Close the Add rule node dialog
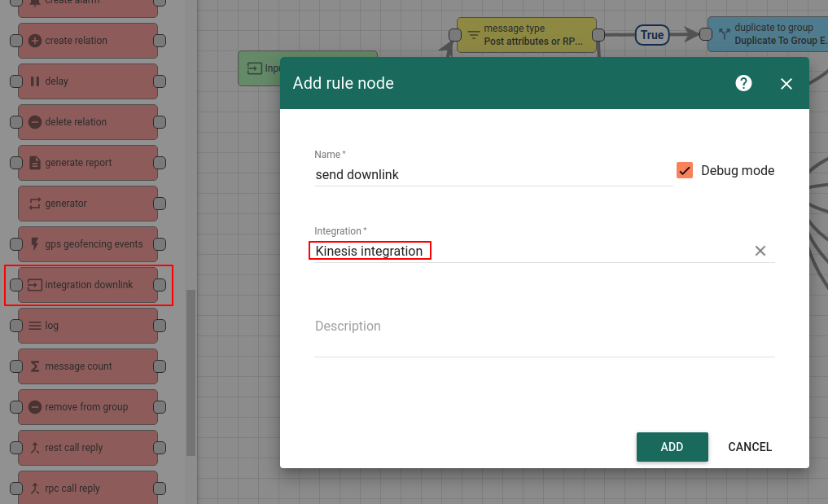828x504 pixels. point(786,84)
